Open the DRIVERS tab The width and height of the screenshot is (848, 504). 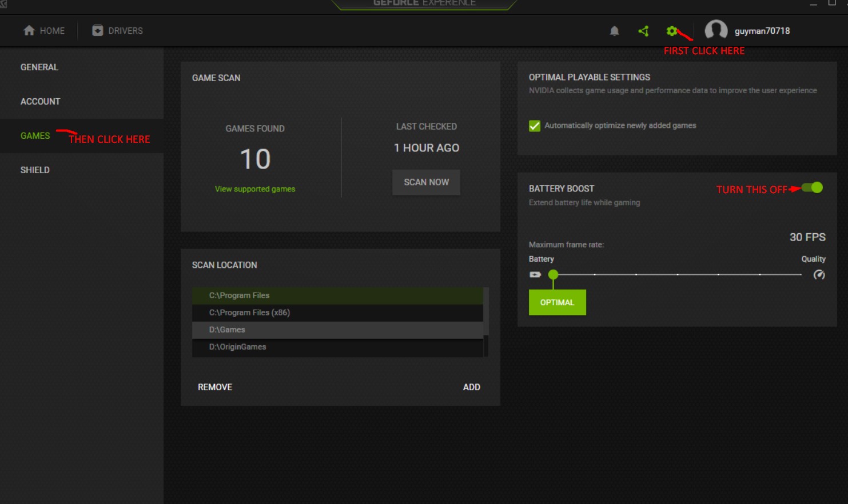118,31
